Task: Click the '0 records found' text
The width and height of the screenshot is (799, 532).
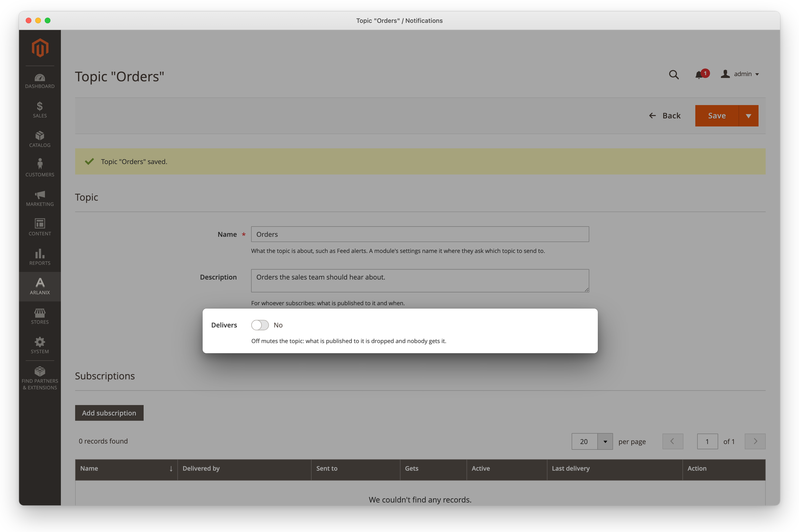Action: pyautogui.click(x=103, y=441)
